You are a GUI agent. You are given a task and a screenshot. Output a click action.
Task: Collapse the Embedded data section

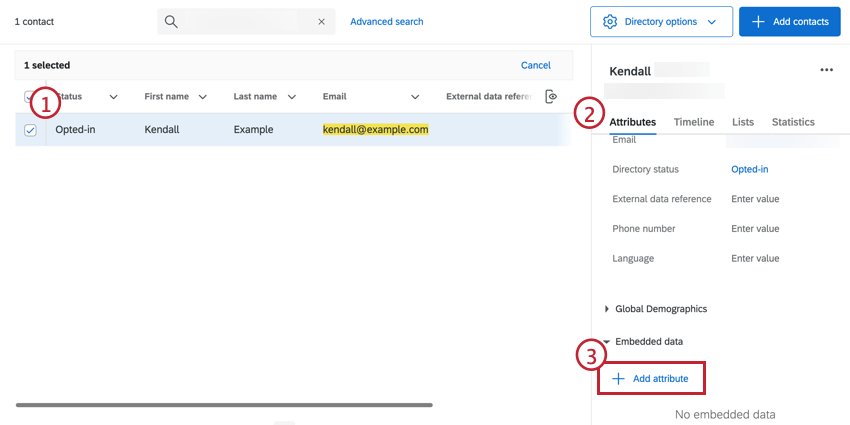pos(607,341)
